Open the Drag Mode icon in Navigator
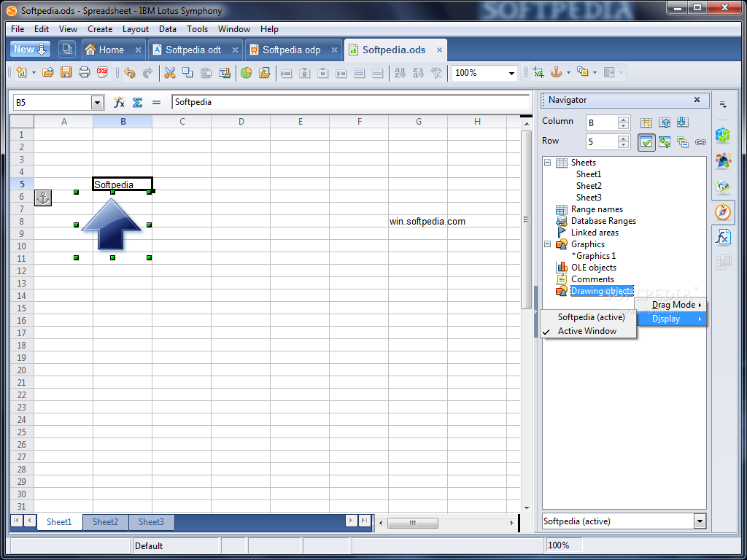The image size is (747, 560). [x=700, y=142]
